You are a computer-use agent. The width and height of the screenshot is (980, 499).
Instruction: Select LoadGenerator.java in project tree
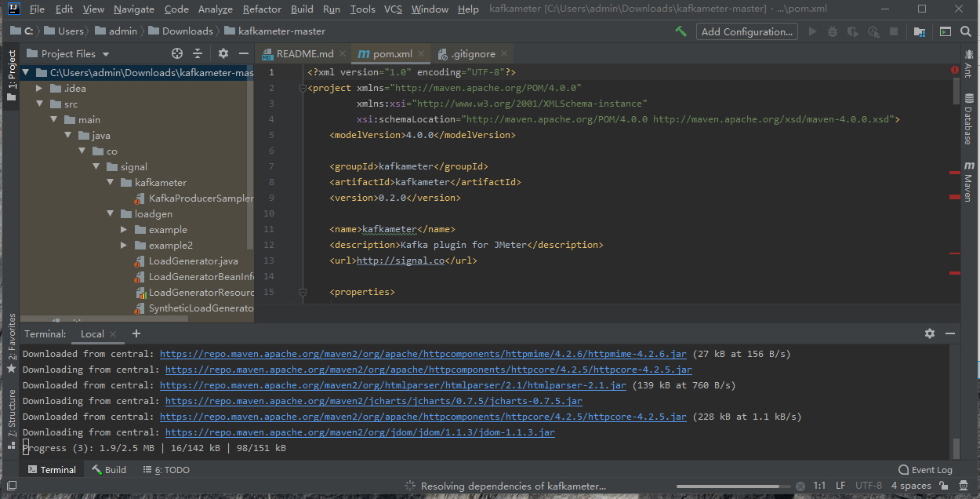point(193,261)
